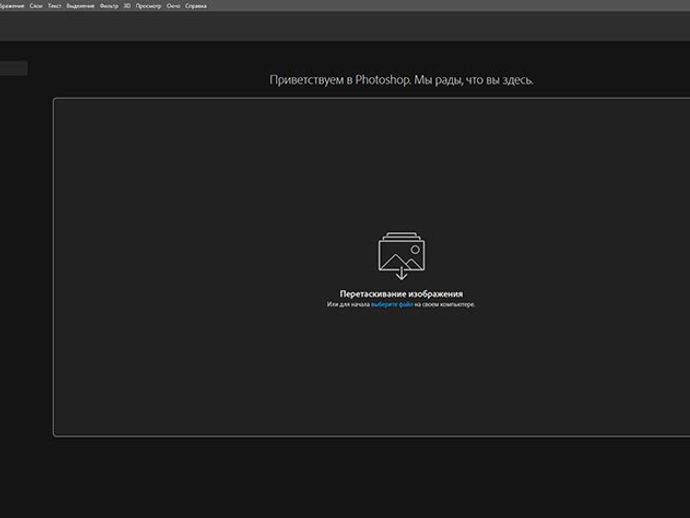Open the Выделение menu
The width and height of the screenshot is (690, 518).
(80, 6)
